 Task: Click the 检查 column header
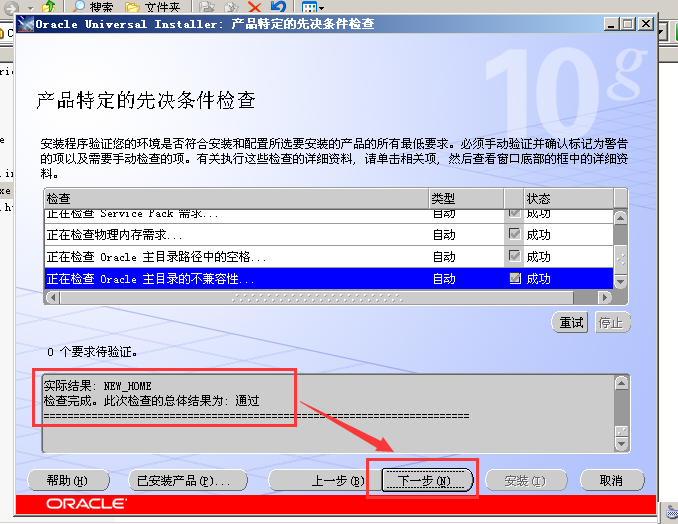point(237,198)
